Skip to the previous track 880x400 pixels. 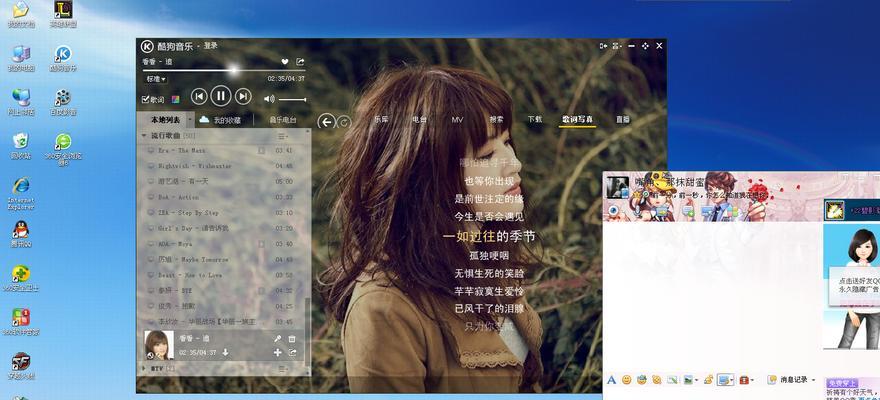pos(199,96)
